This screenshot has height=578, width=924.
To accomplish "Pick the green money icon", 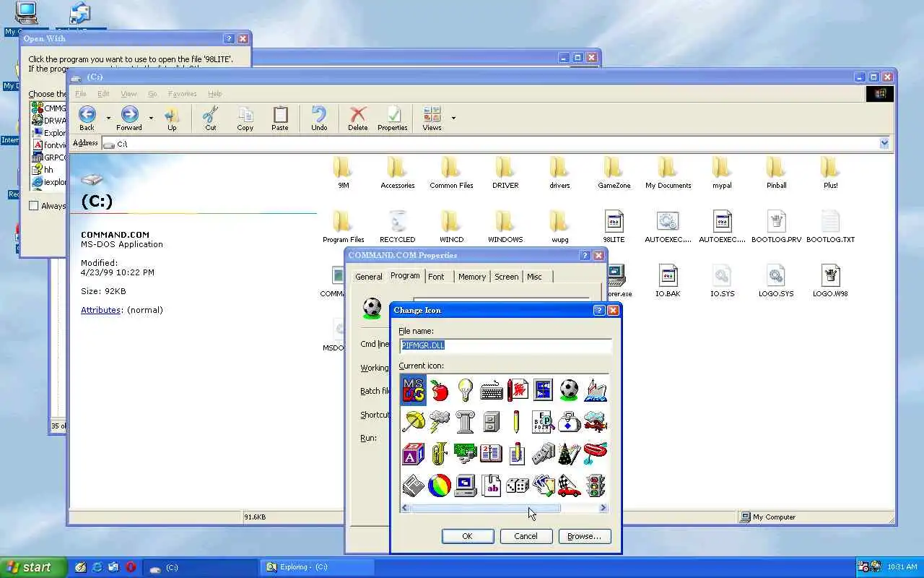I will point(465,453).
